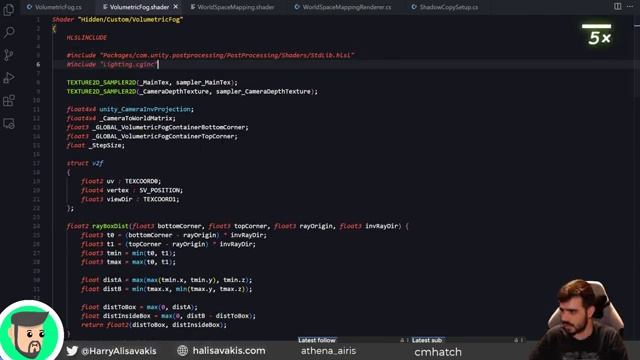Click the @HarryAlisavakis Twitter handle
640x360 pixels.
point(119,351)
